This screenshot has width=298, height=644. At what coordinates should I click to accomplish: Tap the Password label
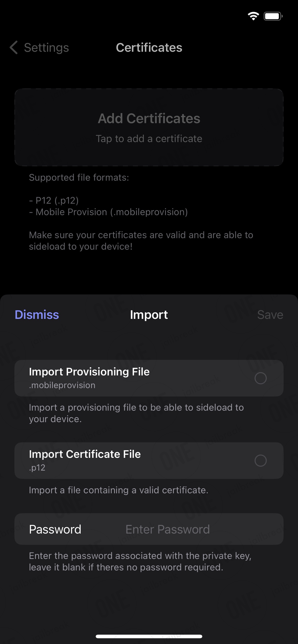pyautogui.click(x=55, y=529)
